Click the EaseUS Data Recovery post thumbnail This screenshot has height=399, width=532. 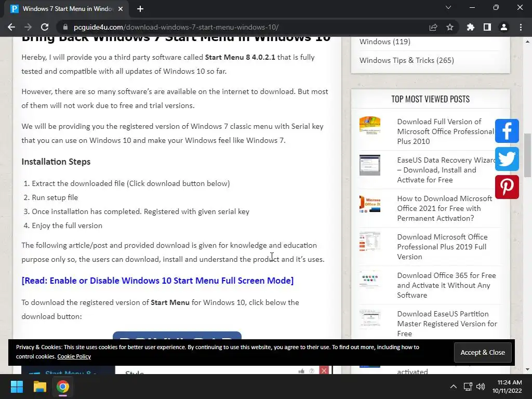[370, 165]
